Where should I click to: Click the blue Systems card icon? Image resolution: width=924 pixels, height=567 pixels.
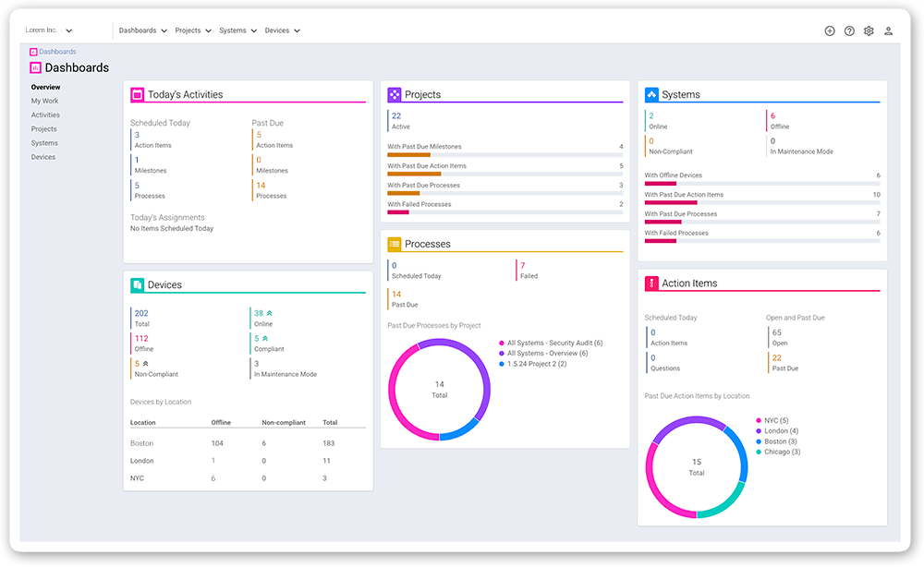(650, 94)
